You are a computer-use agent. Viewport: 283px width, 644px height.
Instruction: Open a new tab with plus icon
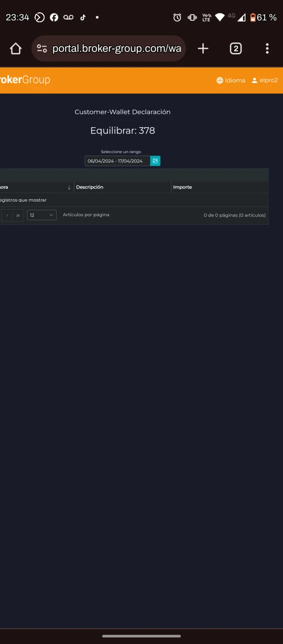coord(203,49)
